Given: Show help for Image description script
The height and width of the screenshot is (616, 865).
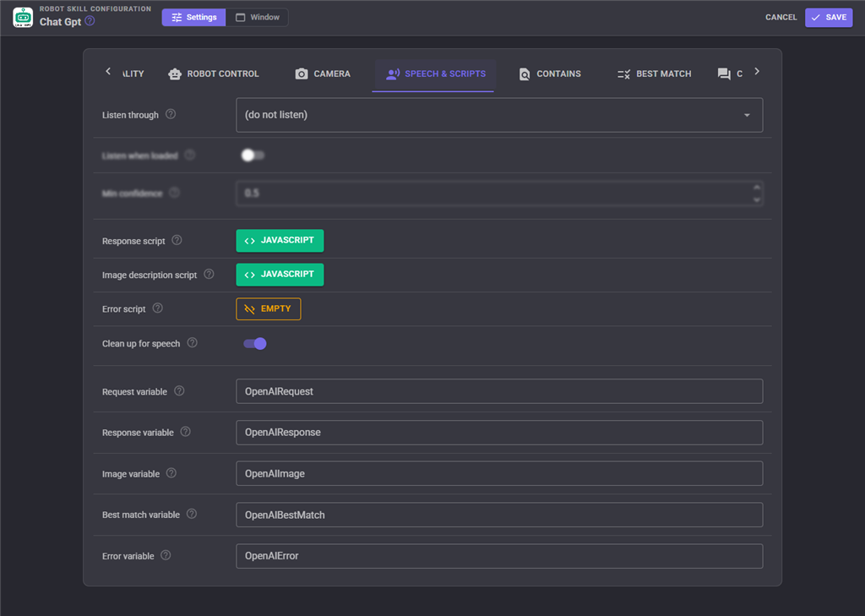Looking at the screenshot, I should 209,275.
